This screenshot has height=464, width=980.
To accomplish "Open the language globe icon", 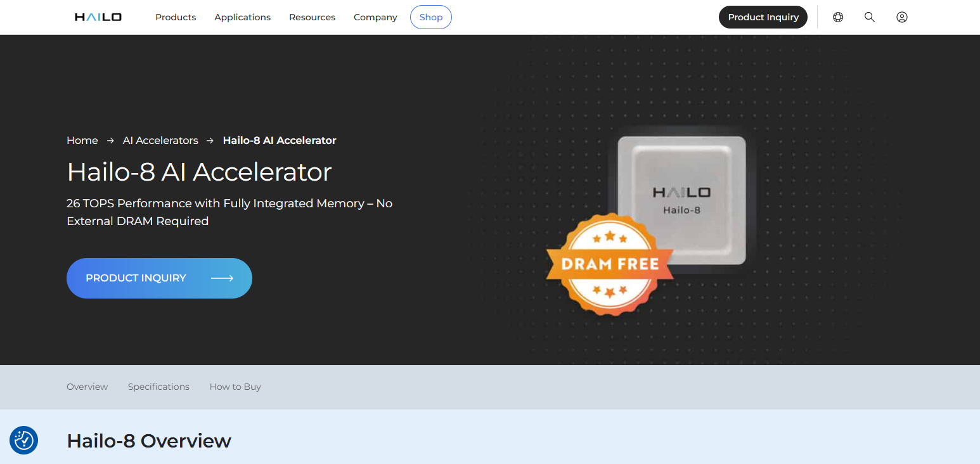I will 838,17.
